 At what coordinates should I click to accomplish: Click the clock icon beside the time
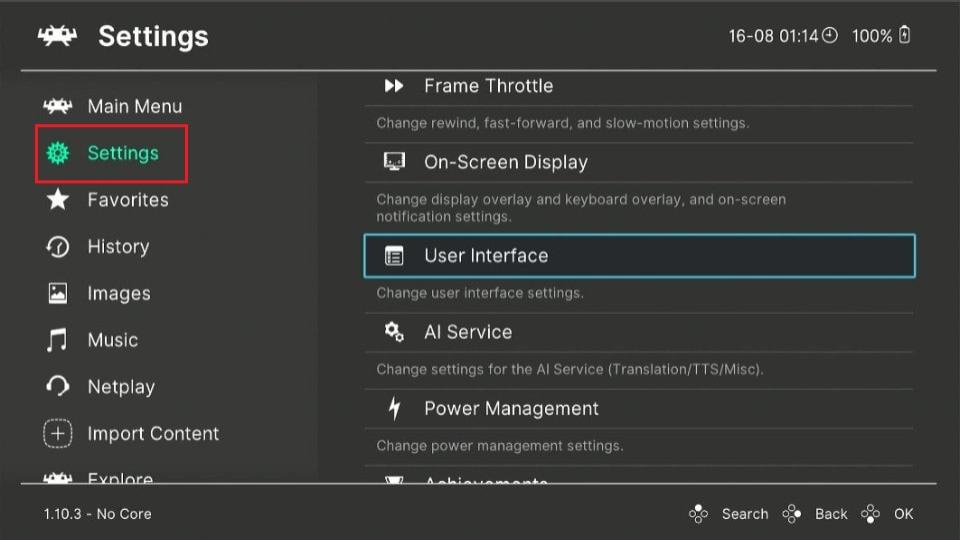click(x=830, y=36)
